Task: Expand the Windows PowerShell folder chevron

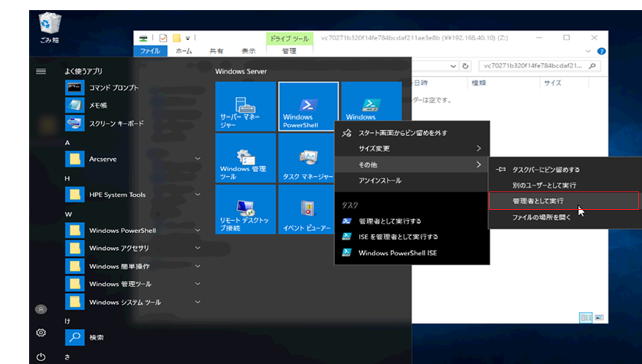Action: [x=197, y=230]
